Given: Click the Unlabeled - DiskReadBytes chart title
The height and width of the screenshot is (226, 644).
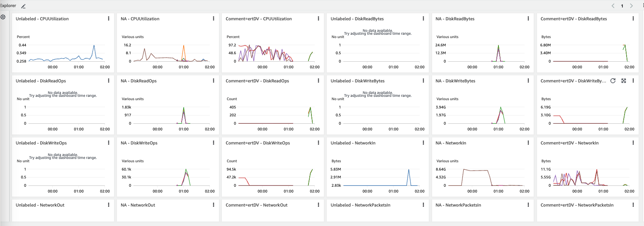Looking at the screenshot, I should click(357, 19).
